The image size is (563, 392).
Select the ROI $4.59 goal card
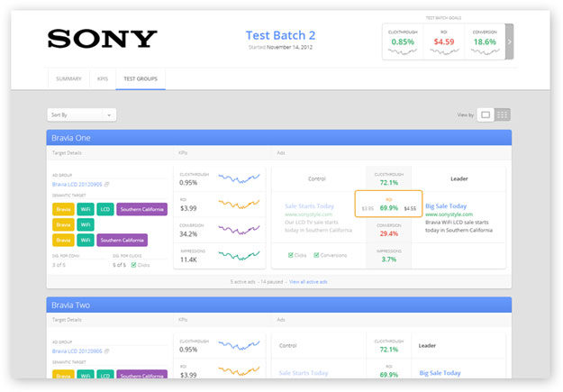(444, 41)
